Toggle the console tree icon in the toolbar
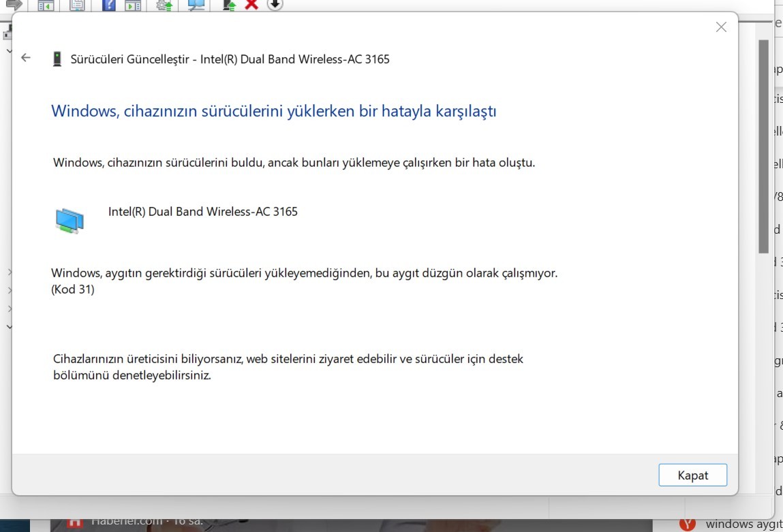The width and height of the screenshot is (783, 532). (46, 5)
